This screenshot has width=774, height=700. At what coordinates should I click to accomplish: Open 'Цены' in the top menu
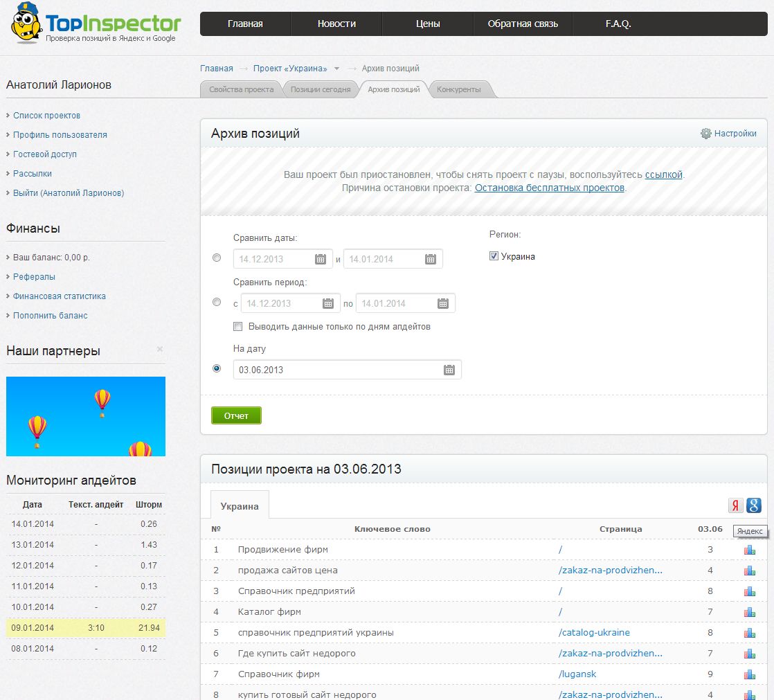[x=428, y=24]
